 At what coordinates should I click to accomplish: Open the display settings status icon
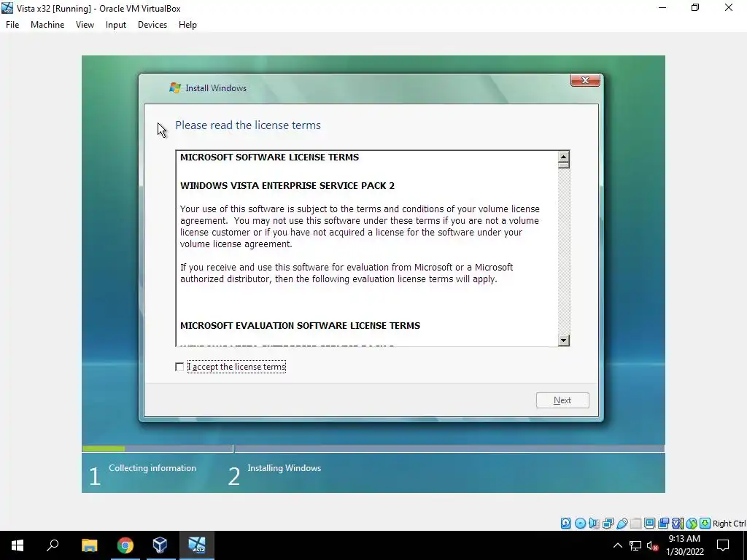pyautogui.click(x=649, y=524)
